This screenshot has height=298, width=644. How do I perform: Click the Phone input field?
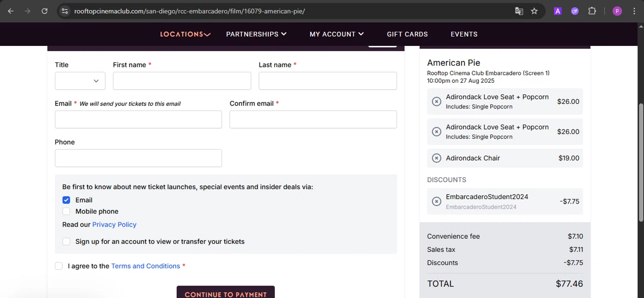138,158
